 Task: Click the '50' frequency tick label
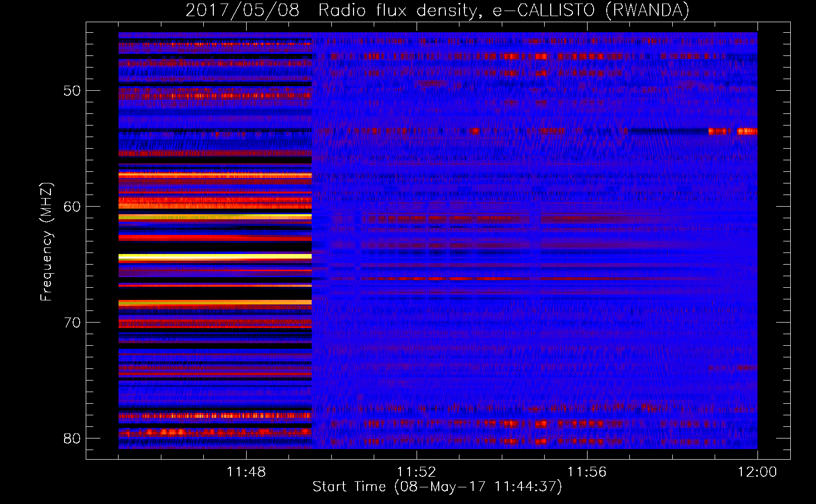72,91
